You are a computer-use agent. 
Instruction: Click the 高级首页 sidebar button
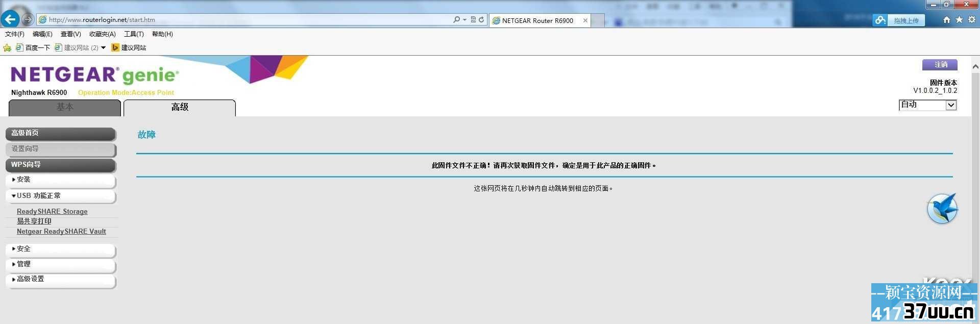tap(61, 134)
